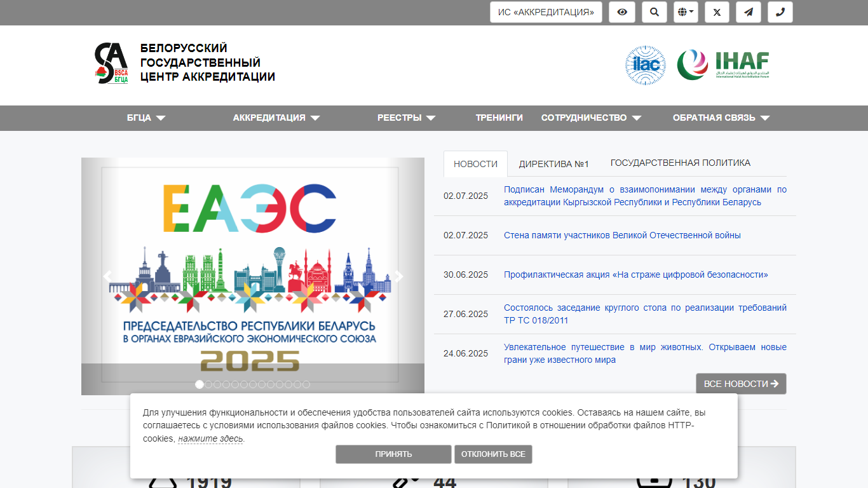Viewport: 868px width, 488px height.
Task: Click the date 30.06.2025
Action: (466, 274)
